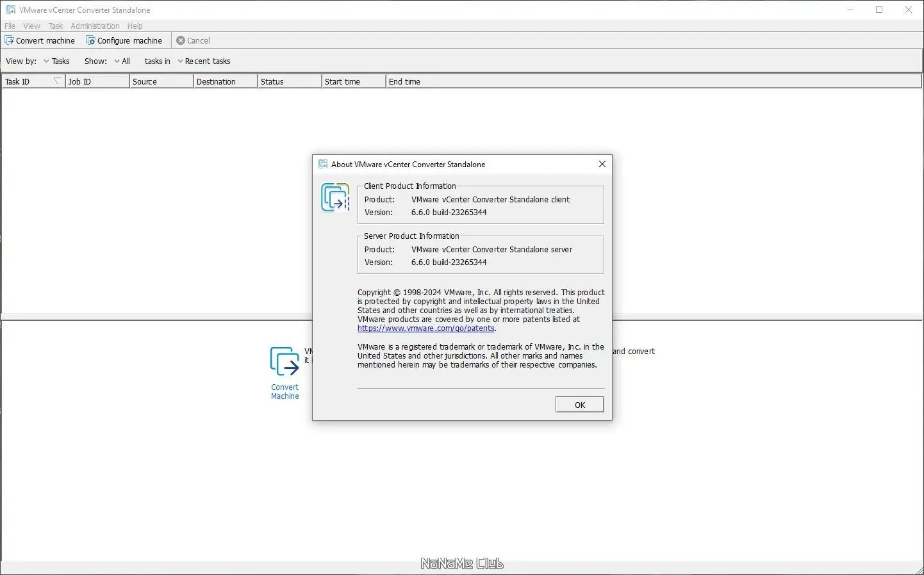This screenshot has height=575, width=924.
Task: Click the About dialog title bar icon
Action: tap(323, 164)
